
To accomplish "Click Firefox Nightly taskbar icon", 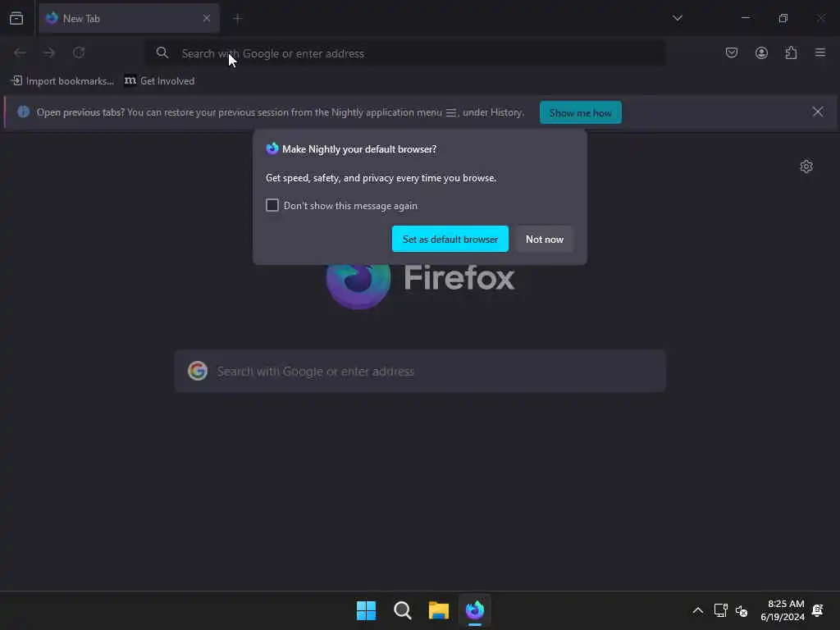I will point(475,610).
